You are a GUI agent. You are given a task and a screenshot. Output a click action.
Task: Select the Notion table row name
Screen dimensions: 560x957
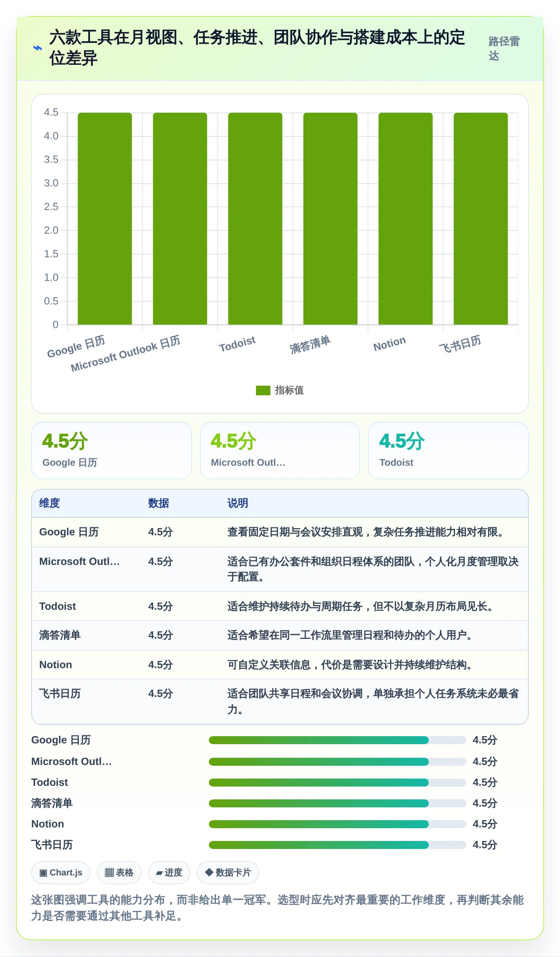coord(56,665)
